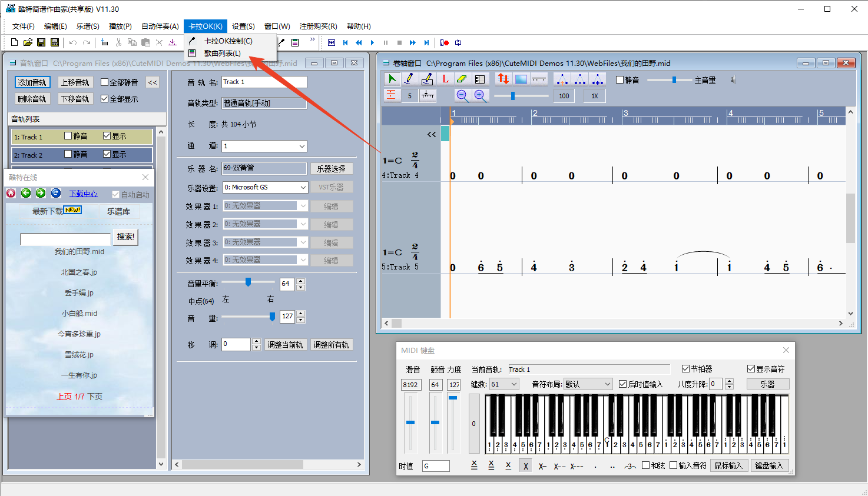Open the 设置(S) menu
This screenshot has width=868, height=496.
pyautogui.click(x=243, y=26)
